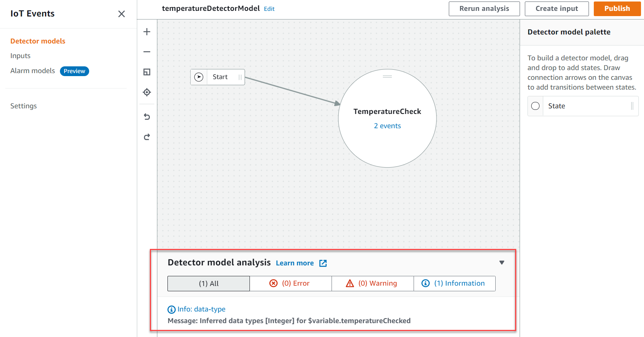Filter analysis results by Error
This screenshot has width=644, height=337.
pyautogui.click(x=290, y=283)
